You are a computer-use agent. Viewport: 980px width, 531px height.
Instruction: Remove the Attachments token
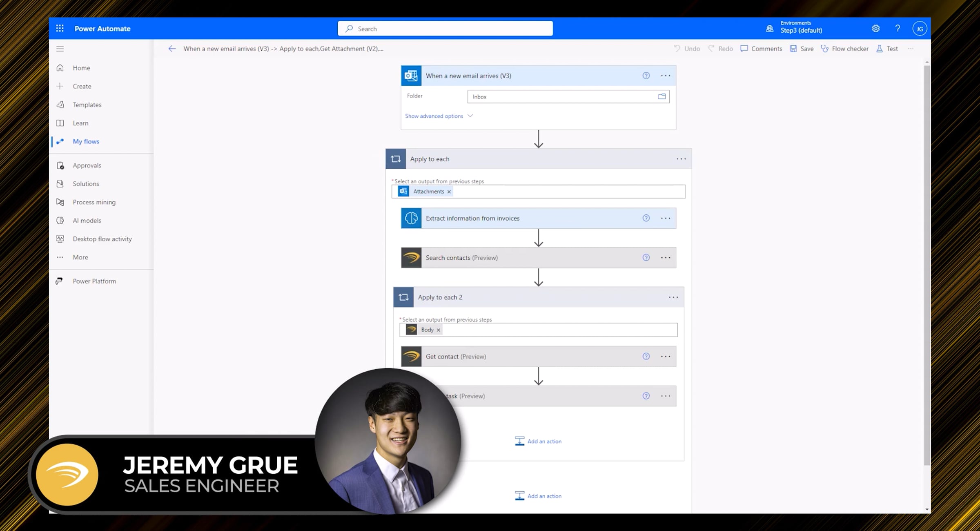click(x=449, y=192)
